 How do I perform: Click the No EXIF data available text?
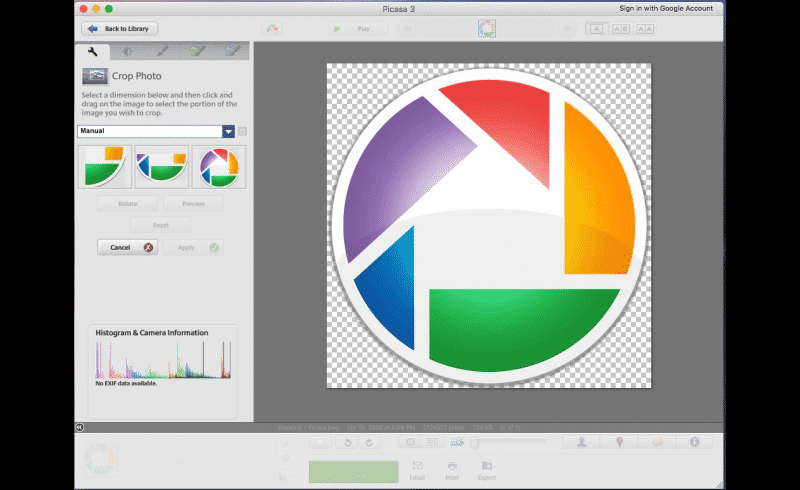click(126, 383)
